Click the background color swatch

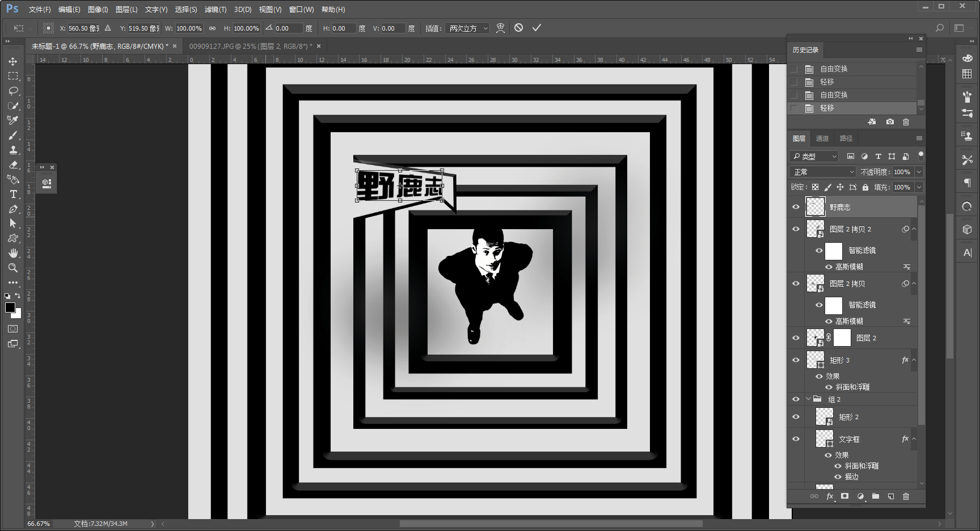pos(18,314)
